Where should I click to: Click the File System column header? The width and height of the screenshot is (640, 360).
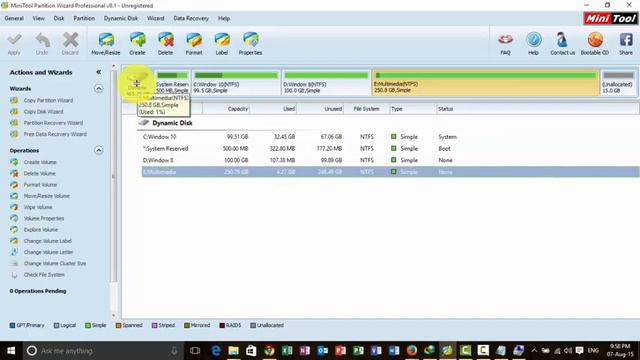click(366, 109)
